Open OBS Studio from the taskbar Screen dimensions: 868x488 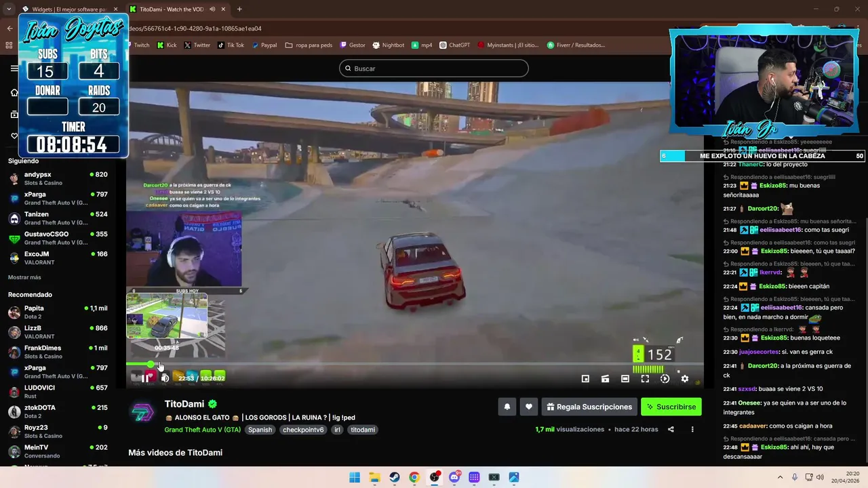(x=435, y=477)
